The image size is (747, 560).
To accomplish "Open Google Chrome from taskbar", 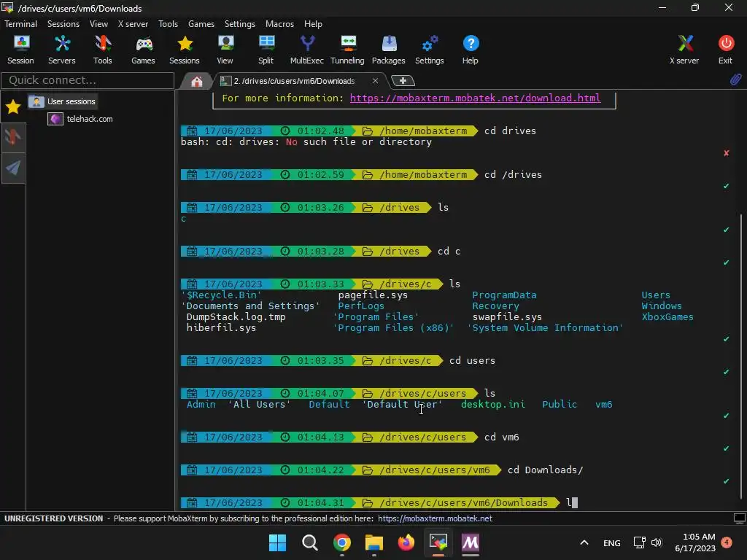I will click(x=341, y=542).
